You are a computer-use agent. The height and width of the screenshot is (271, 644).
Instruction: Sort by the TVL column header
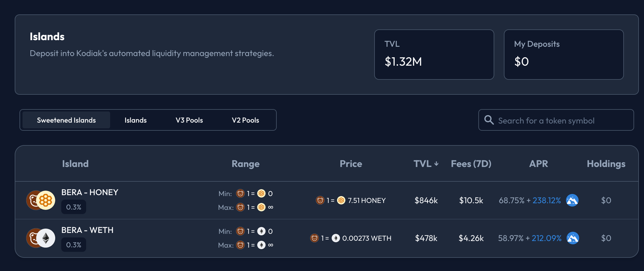426,164
